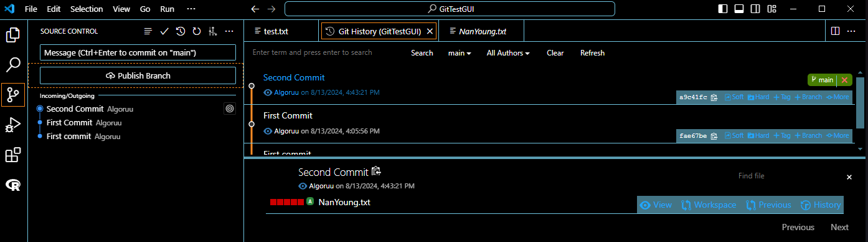Image resolution: width=868 pixels, height=242 pixels.
Task: Switch to the test.txt tab
Action: point(282,31)
